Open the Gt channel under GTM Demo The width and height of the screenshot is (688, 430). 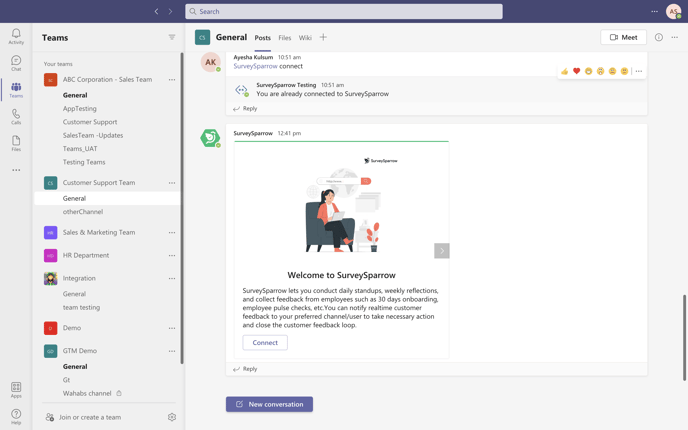coord(66,380)
